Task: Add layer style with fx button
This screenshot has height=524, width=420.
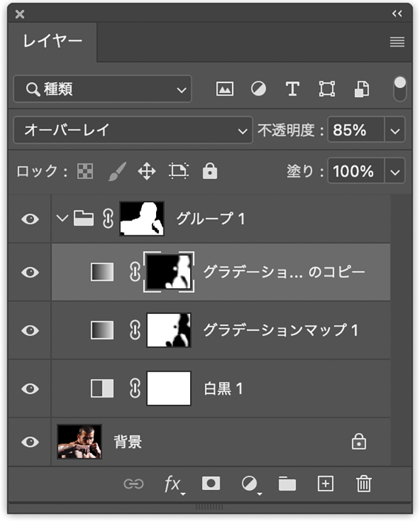Action: pos(173,483)
